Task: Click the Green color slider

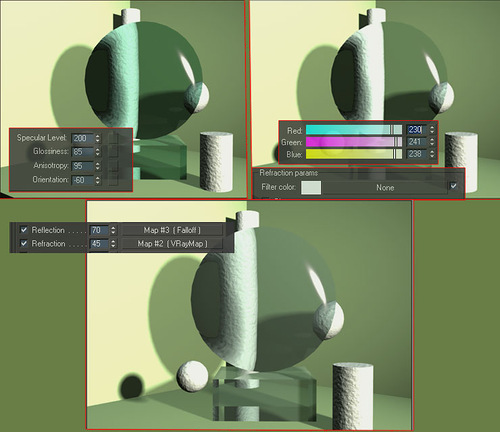Action: tap(354, 142)
